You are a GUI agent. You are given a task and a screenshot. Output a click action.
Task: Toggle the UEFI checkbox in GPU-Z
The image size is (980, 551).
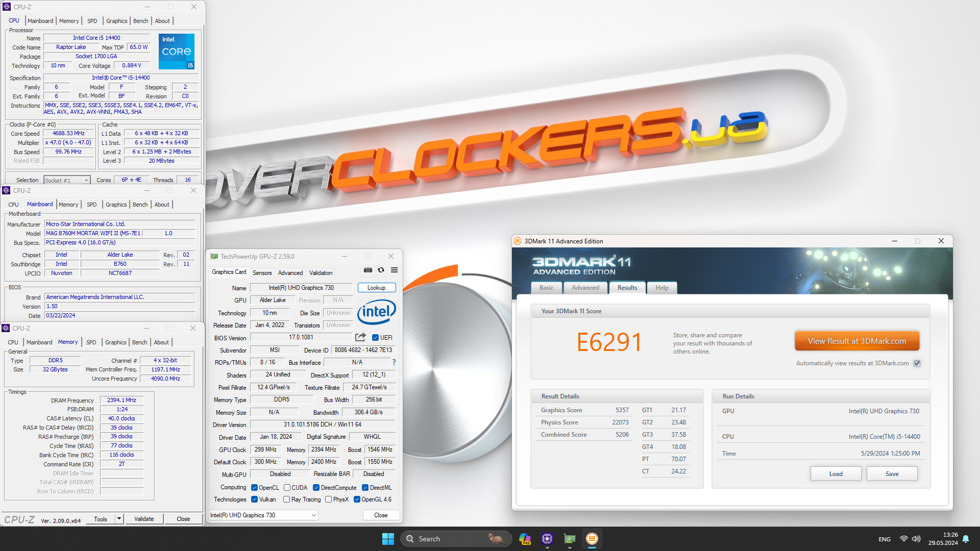pyautogui.click(x=376, y=337)
